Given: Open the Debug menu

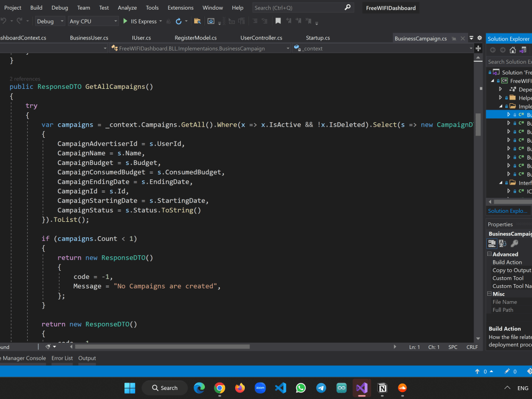Looking at the screenshot, I should tap(60, 7).
